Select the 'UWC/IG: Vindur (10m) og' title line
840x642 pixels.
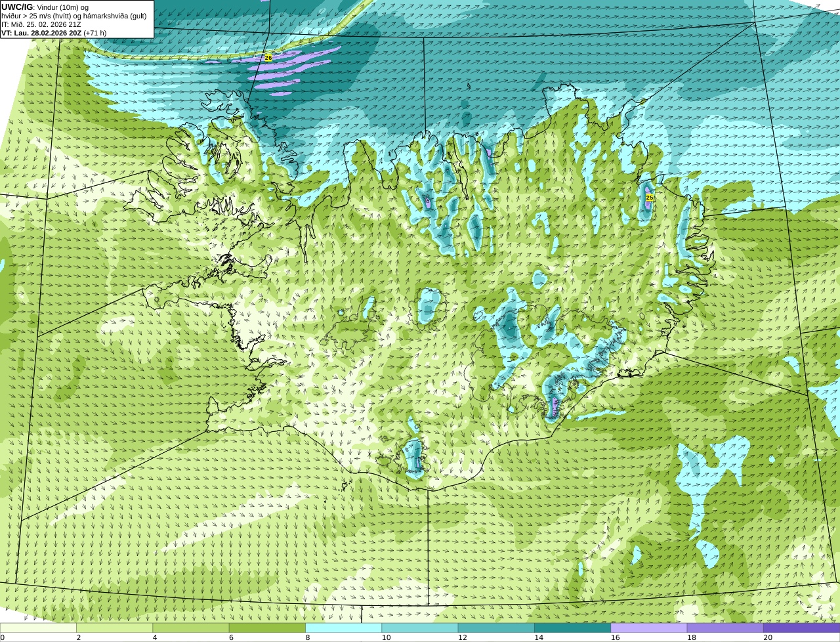(x=45, y=7)
